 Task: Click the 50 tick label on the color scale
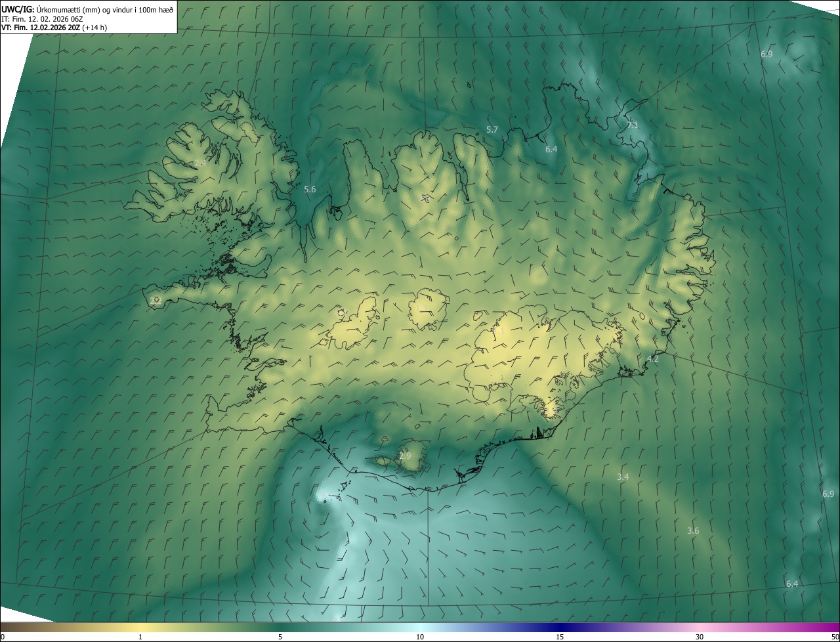[x=835, y=637]
